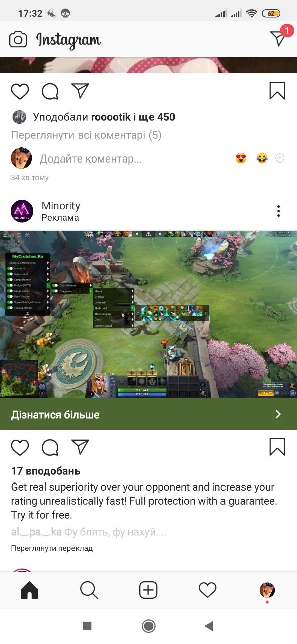
Task: Share the top post via send icon
Action: [80, 91]
